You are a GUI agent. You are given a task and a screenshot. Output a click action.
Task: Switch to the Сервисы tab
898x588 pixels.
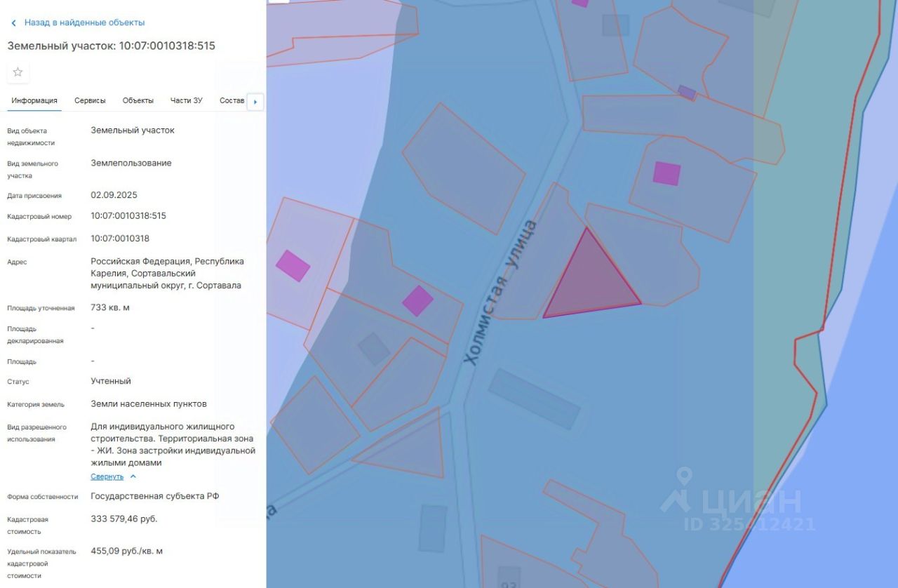click(x=90, y=100)
